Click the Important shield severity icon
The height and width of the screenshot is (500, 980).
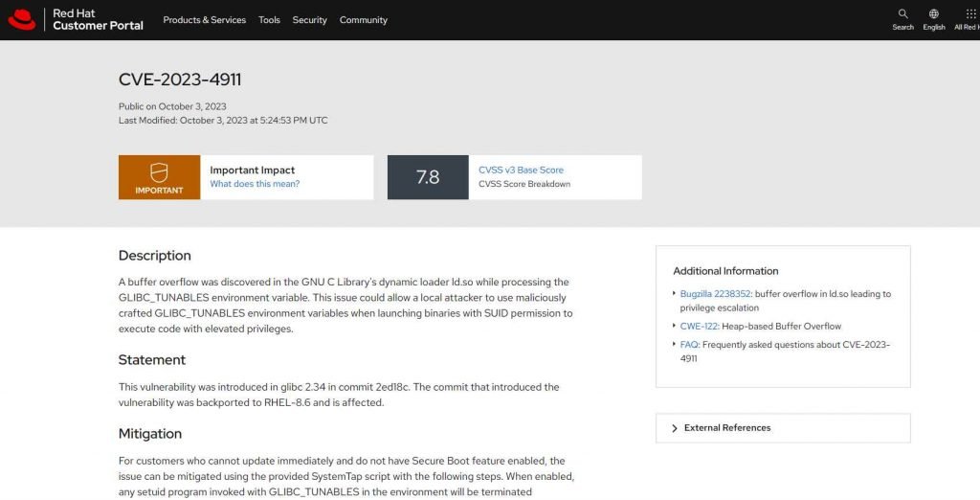(x=160, y=172)
